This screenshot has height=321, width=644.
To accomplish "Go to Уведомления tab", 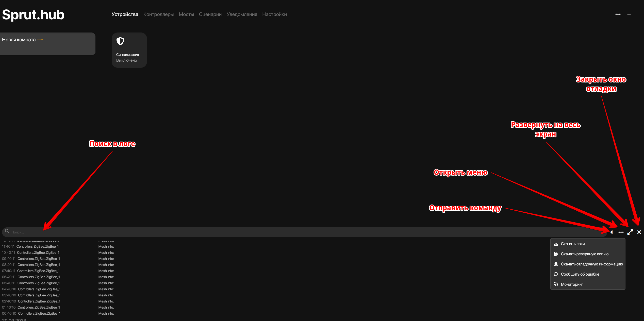I will tap(242, 14).
